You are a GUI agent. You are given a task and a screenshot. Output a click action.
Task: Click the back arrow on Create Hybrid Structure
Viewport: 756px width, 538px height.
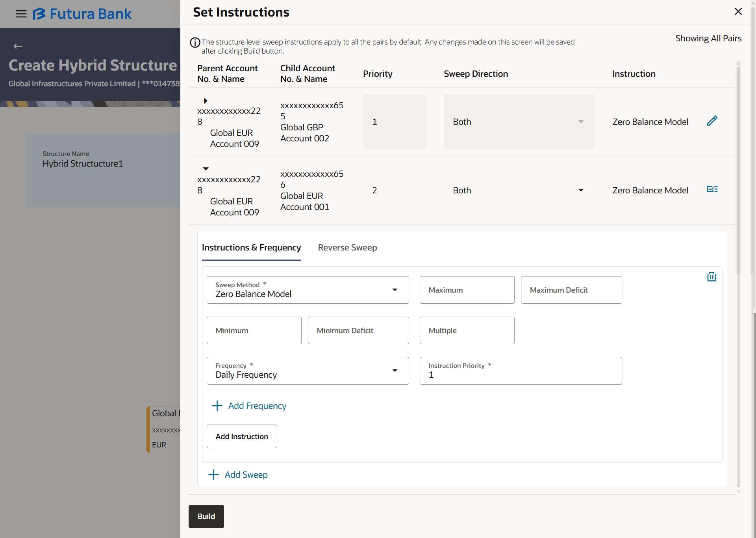pyautogui.click(x=18, y=46)
